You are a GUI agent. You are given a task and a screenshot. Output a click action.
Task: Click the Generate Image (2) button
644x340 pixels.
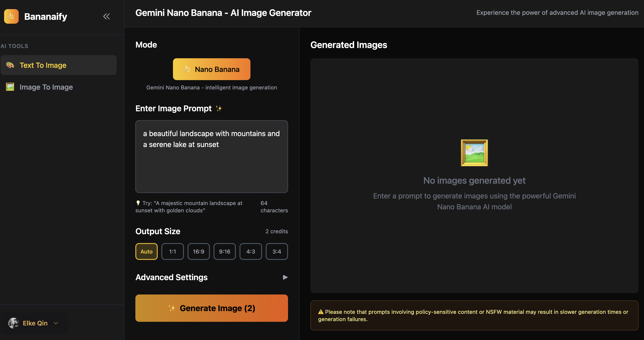click(x=211, y=308)
